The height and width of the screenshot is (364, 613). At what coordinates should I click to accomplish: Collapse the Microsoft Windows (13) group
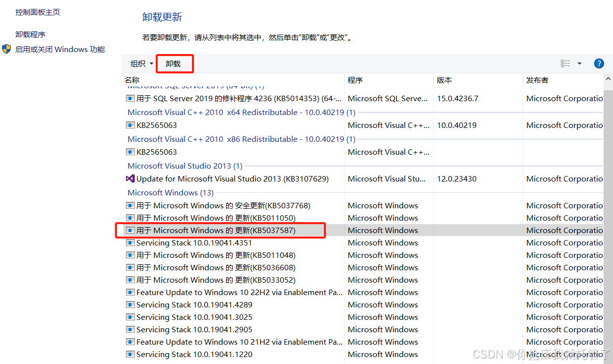(171, 192)
